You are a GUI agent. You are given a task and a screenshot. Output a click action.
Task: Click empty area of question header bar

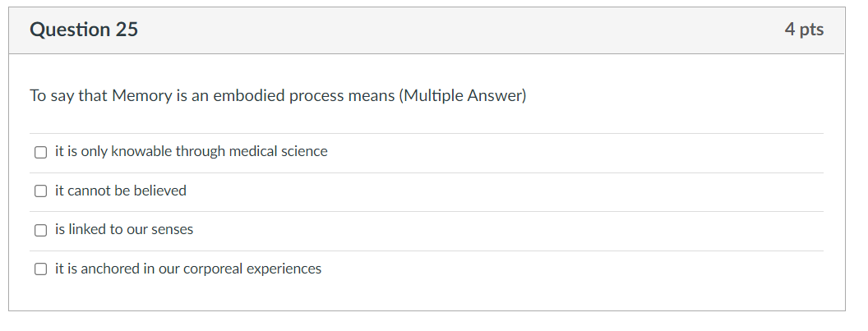460,30
